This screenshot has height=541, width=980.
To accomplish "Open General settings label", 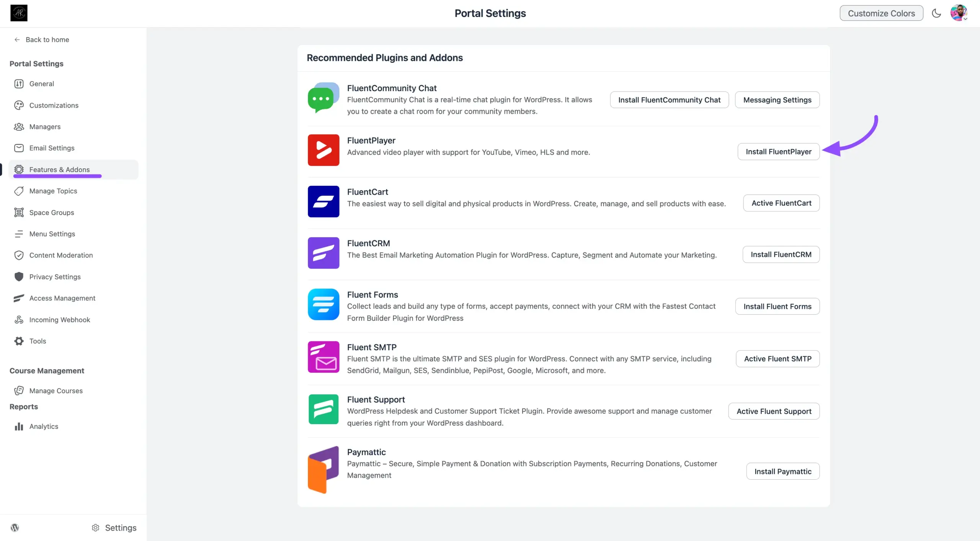I will pos(41,84).
